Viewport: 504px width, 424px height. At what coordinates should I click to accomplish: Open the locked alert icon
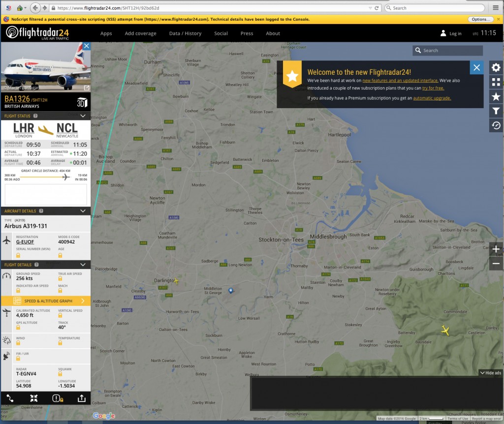coord(58,398)
